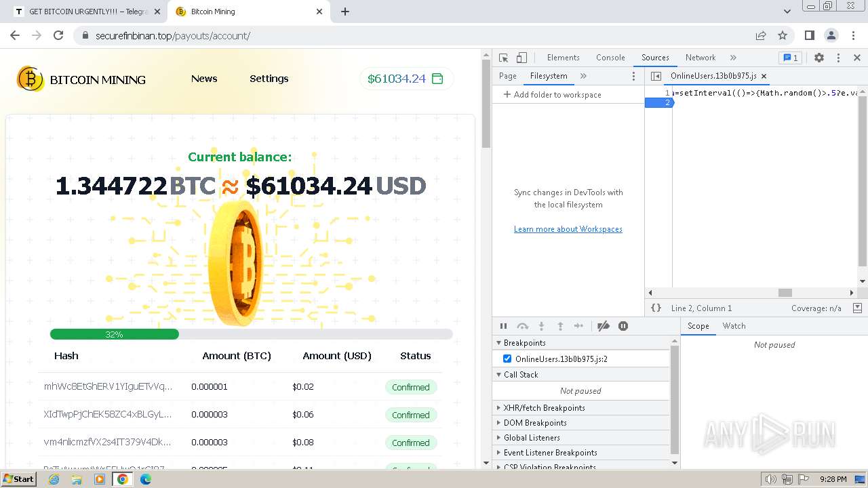Viewport: 868px width, 488px height.
Task: Open Learn more about Workspaces link
Action: click(x=568, y=229)
